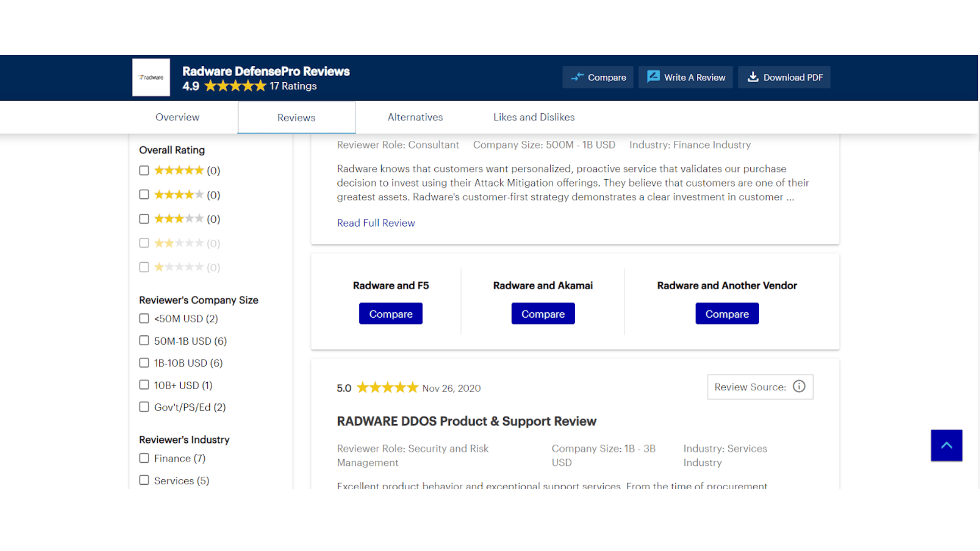Image resolution: width=980 pixels, height=551 pixels.
Task: Click the header Compare button
Action: click(x=598, y=77)
